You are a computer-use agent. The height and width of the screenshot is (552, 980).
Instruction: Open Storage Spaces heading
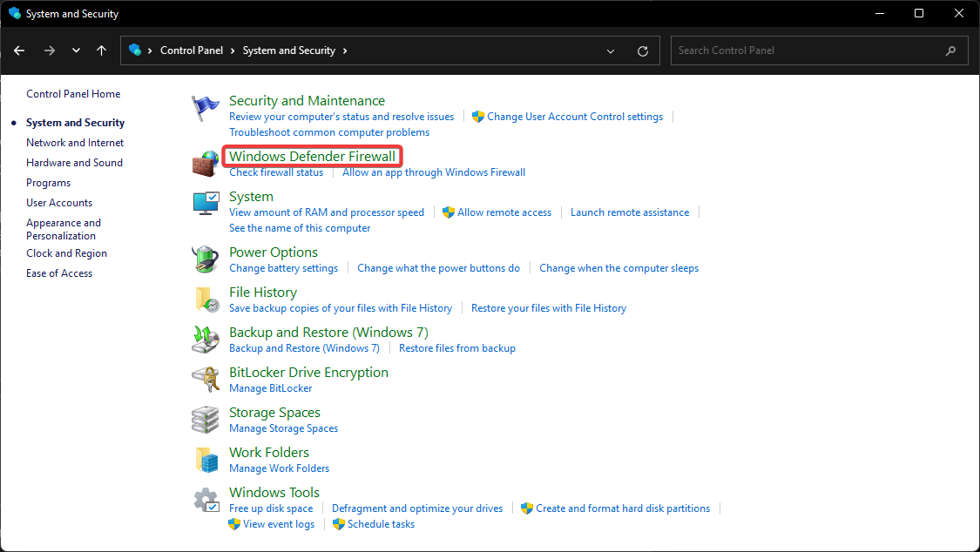click(274, 412)
